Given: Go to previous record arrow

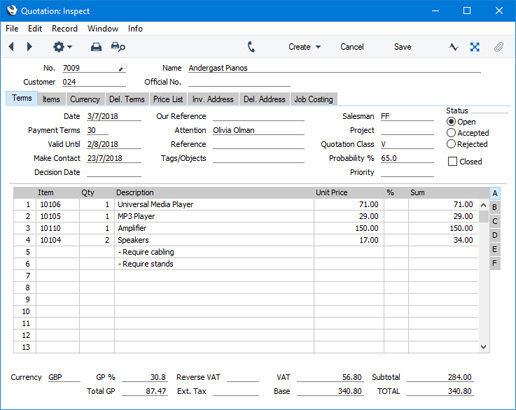Looking at the screenshot, I should pos(11,47).
